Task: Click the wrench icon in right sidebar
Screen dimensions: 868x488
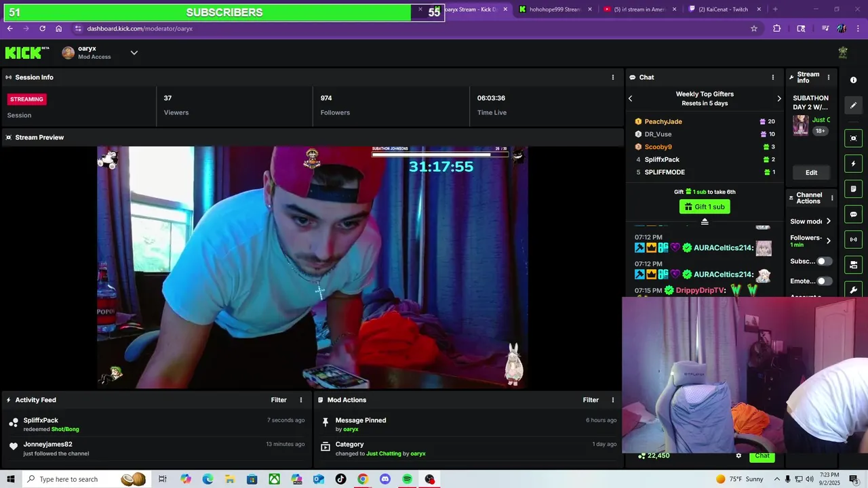Action: pyautogui.click(x=853, y=289)
